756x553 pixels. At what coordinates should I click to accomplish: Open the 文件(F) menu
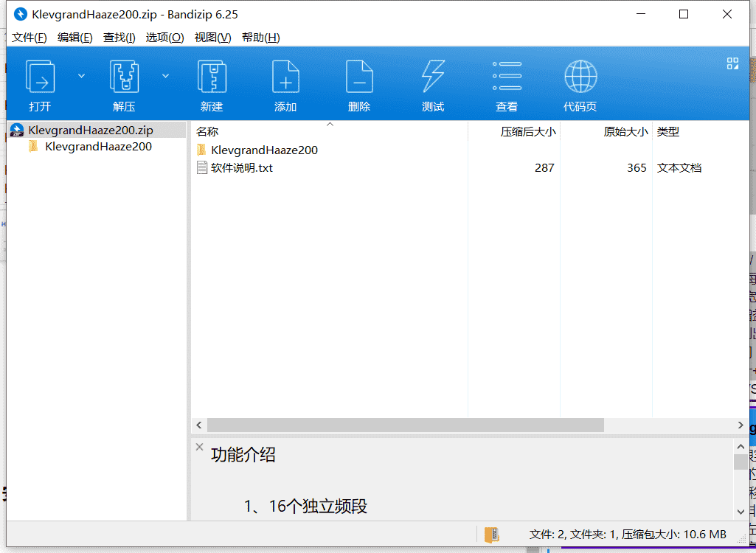click(x=29, y=38)
